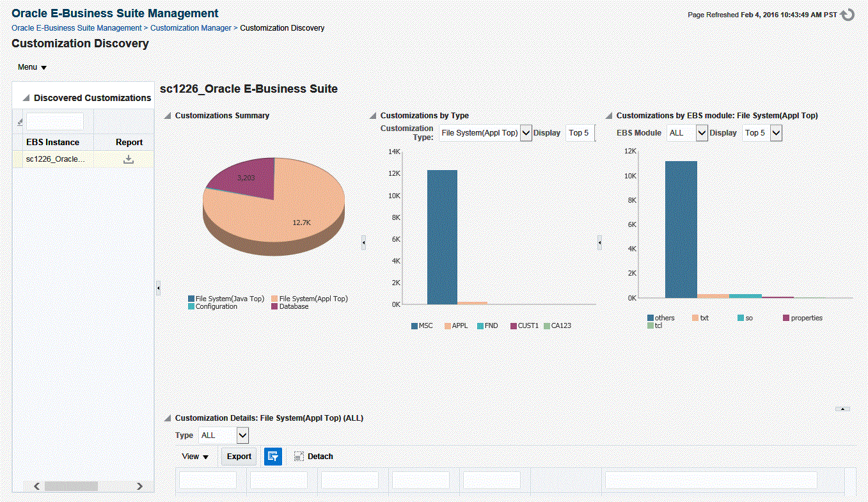Click the EBS Instance filter input field

(55, 122)
